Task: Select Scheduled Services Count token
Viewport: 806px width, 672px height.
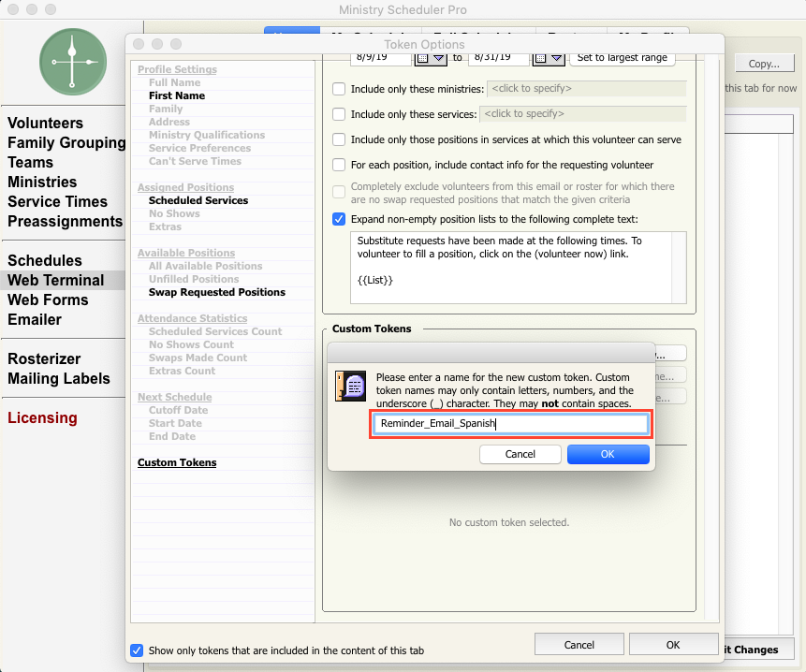Action: point(215,331)
